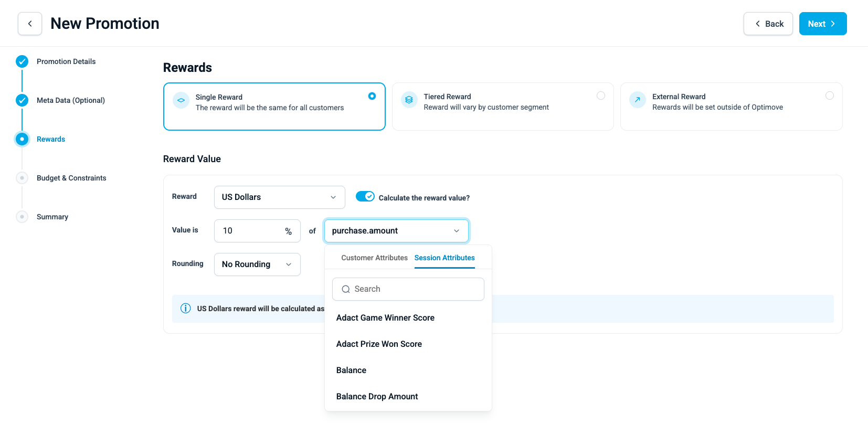Select the Tiered Reward radio button
The height and width of the screenshot is (424, 868).
(601, 96)
